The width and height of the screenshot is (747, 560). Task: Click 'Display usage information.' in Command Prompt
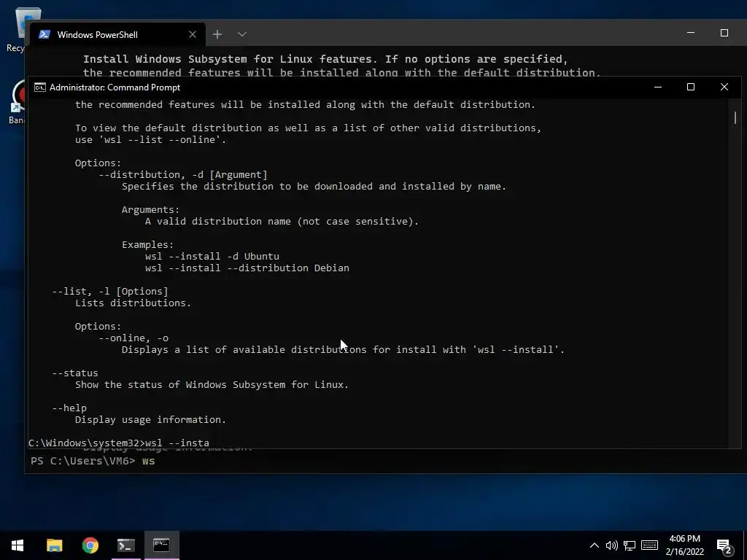(150, 419)
